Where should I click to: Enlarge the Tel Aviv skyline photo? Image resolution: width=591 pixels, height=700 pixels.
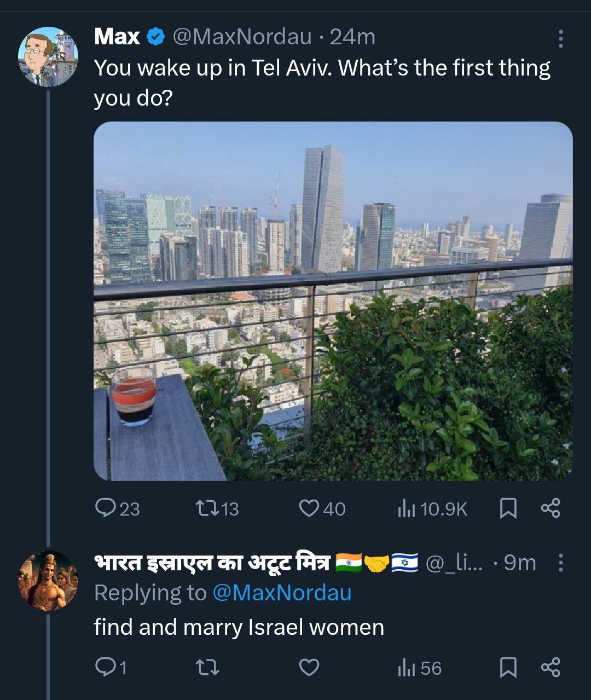point(333,301)
